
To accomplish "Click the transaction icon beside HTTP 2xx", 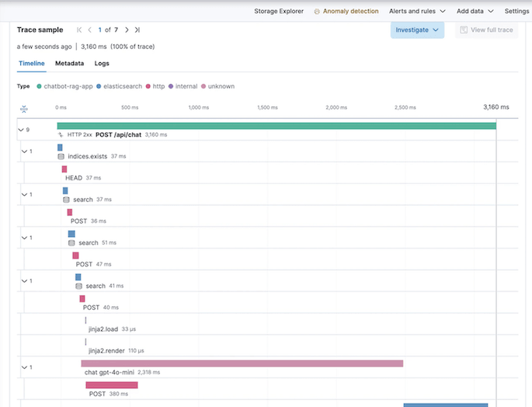I will [61, 134].
